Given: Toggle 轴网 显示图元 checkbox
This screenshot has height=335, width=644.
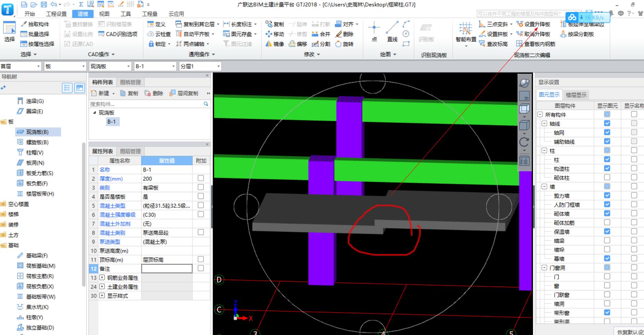Looking at the screenshot, I should point(607,132).
